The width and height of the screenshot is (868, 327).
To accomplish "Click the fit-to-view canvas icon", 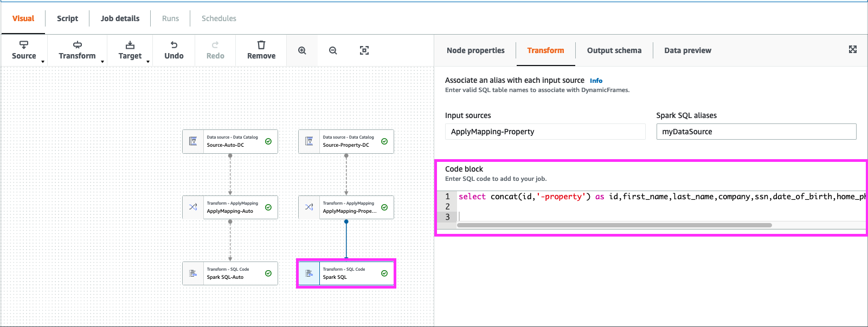I will tap(364, 50).
